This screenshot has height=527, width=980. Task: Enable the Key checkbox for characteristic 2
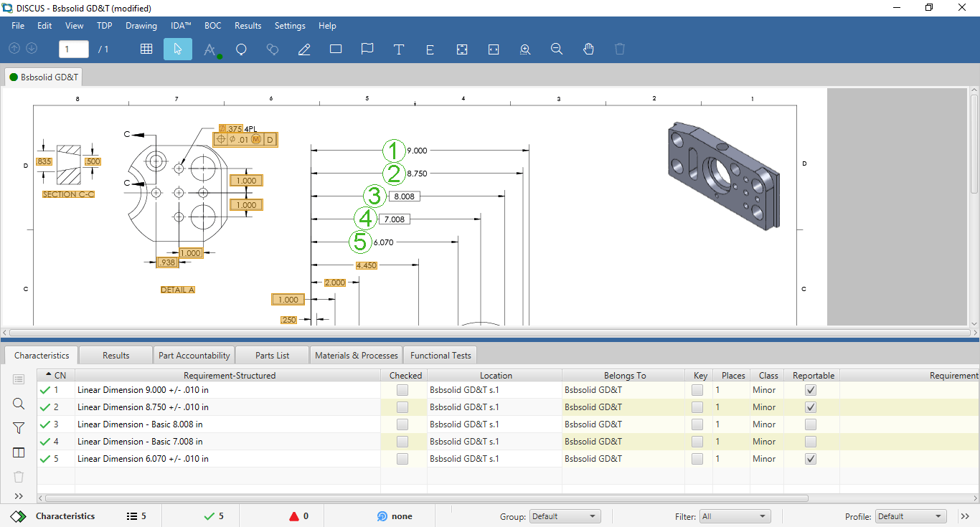pos(697,407)
